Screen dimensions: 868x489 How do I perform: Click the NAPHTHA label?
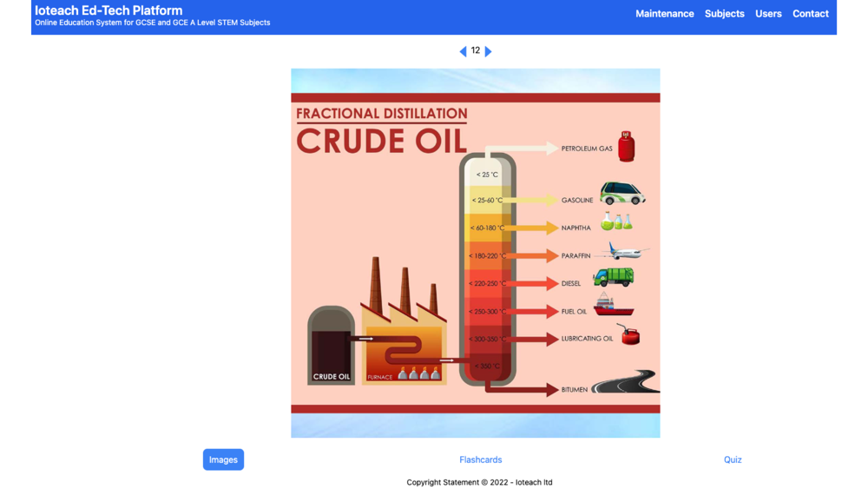pyautogui.click(x=575, y=228)
